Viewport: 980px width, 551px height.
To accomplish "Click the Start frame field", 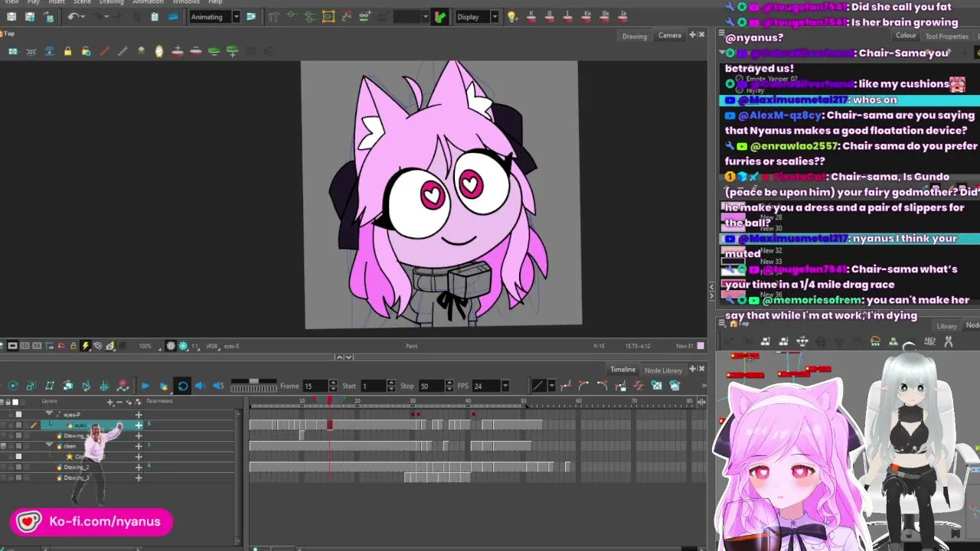I will pyautogui.click(x=373, y=386).
